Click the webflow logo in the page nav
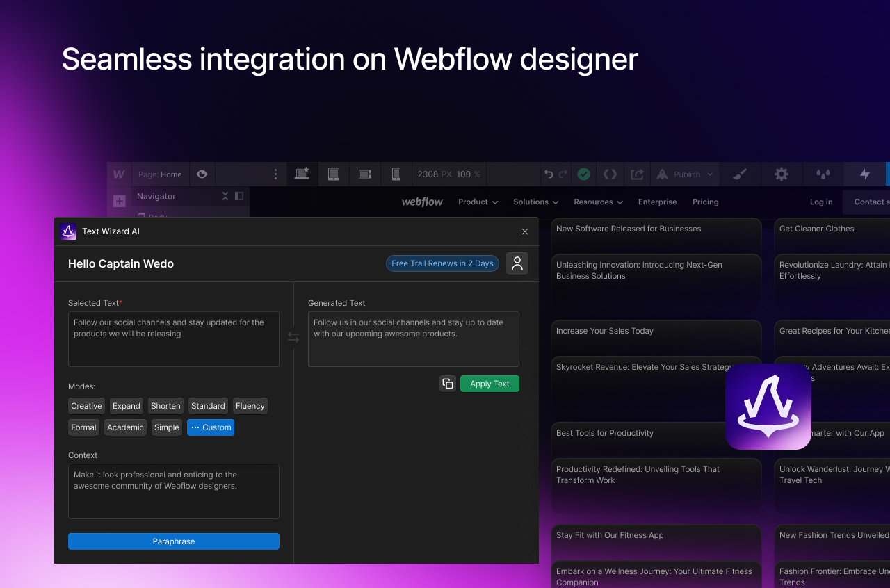 [x=422, y=202]
